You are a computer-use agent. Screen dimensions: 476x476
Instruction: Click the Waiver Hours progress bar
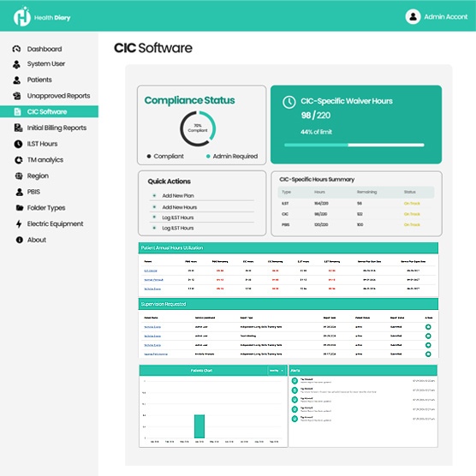tap(354, 145)
